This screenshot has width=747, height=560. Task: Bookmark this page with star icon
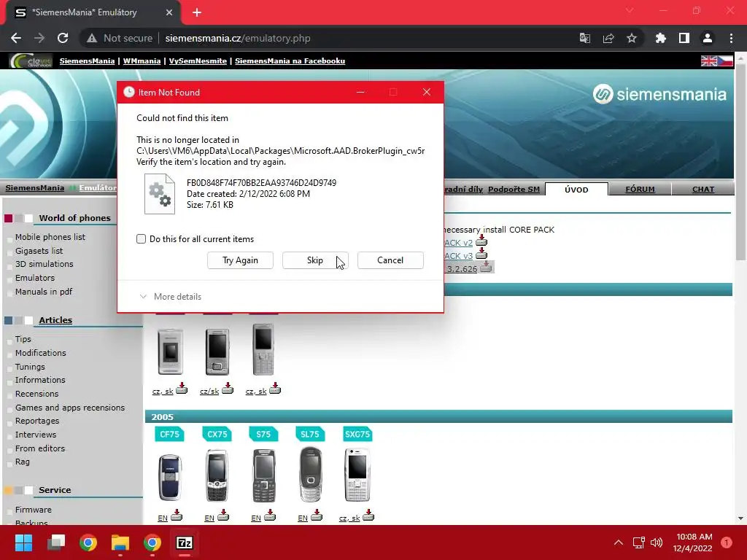(631, 38)
